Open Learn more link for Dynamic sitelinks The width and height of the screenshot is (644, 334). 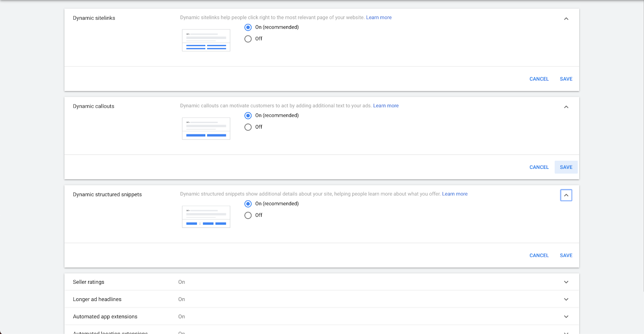point(379,18)
